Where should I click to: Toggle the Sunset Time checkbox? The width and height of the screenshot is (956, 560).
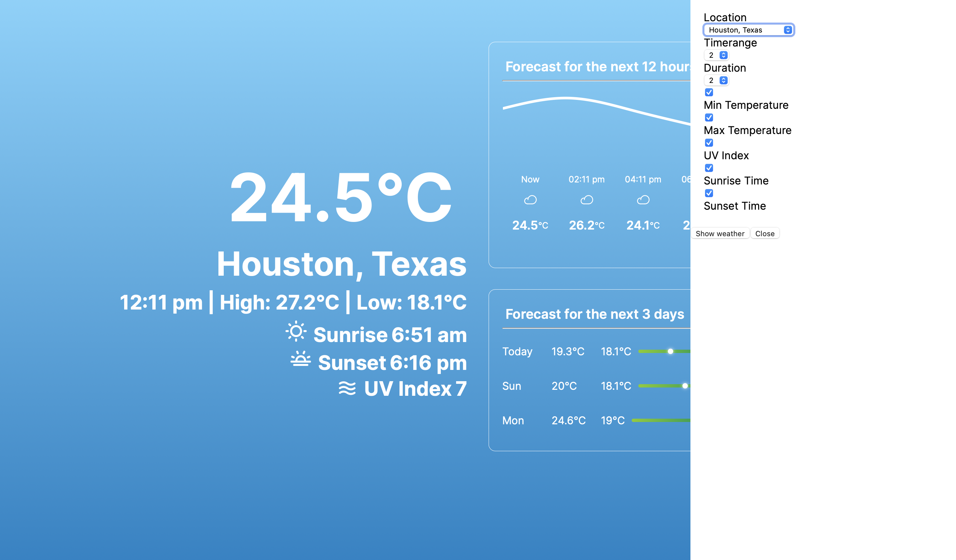coord(709,193)
